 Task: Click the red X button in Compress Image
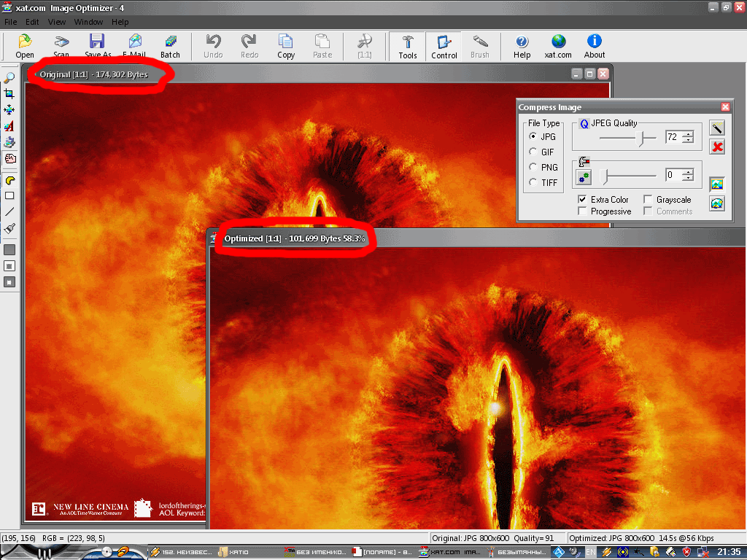[x=717, y=147]
